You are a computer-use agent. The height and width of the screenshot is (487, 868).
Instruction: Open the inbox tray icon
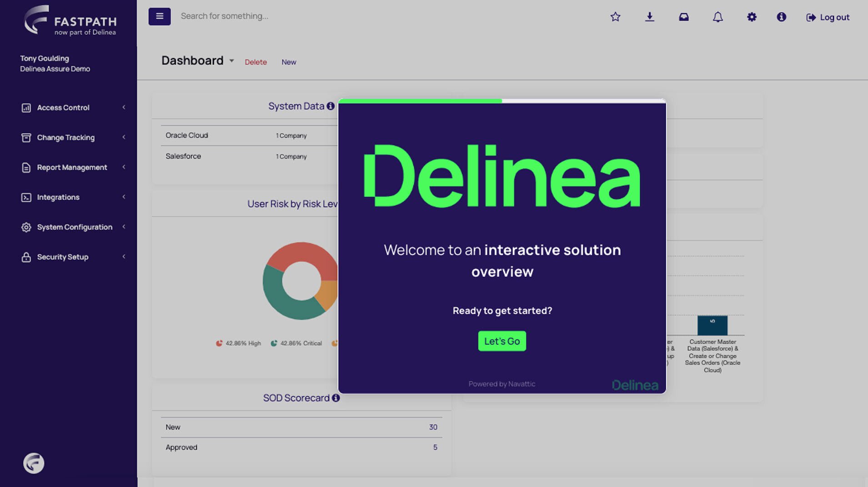(683, 17)
